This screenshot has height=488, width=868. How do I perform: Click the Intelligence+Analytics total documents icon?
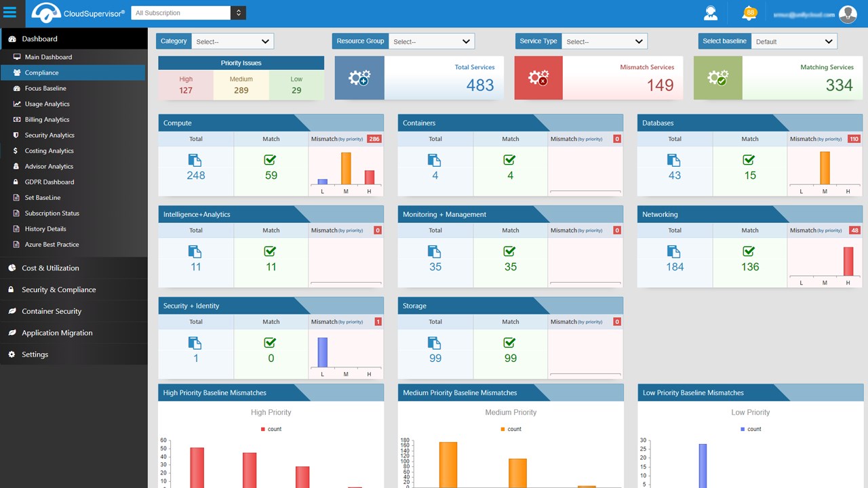click(x=195, y=251)
